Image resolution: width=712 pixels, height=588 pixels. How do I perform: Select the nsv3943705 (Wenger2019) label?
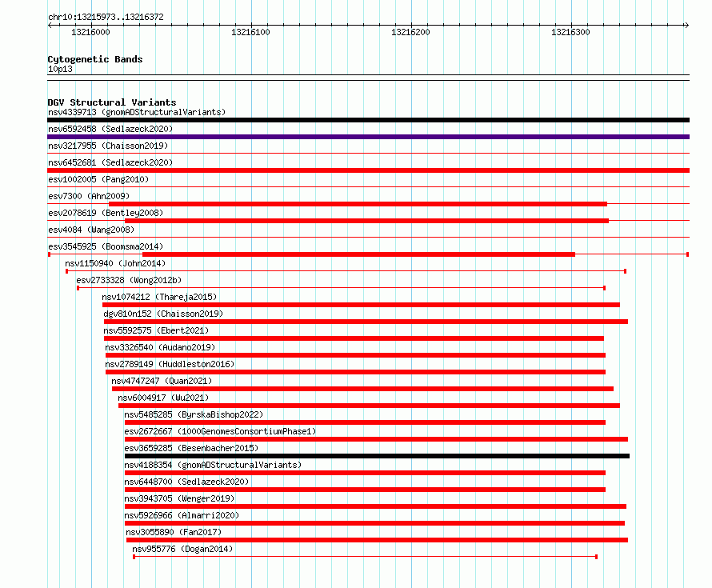(179, 498)
